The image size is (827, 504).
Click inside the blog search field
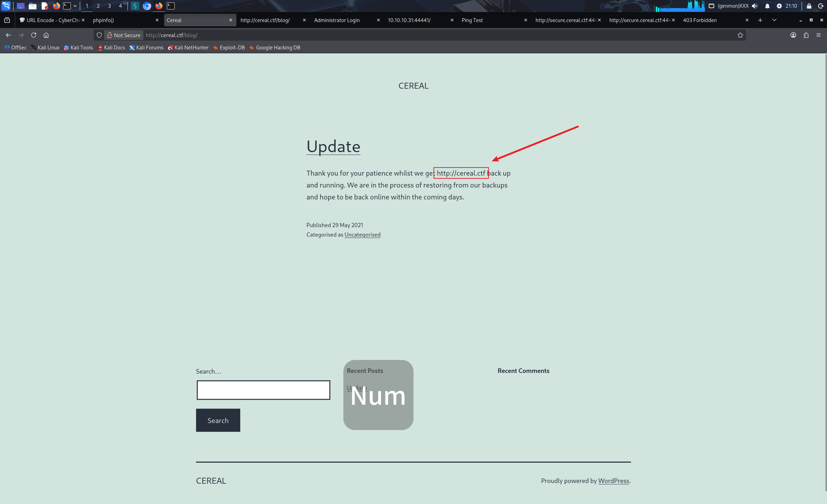tap(263, 390)
